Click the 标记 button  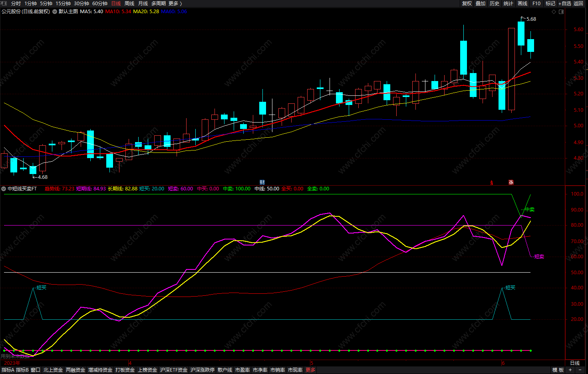(x=550, y=3)
